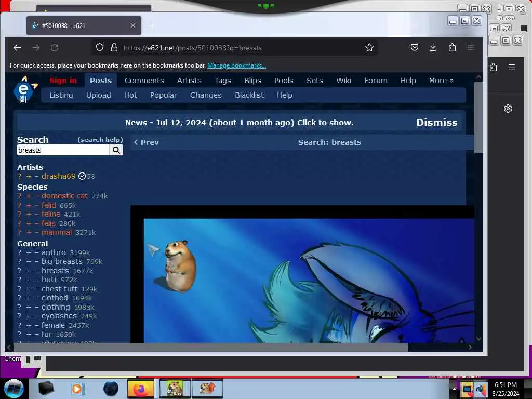Click the Sign in link
The image size is (532, 399).
pos(63,81)
